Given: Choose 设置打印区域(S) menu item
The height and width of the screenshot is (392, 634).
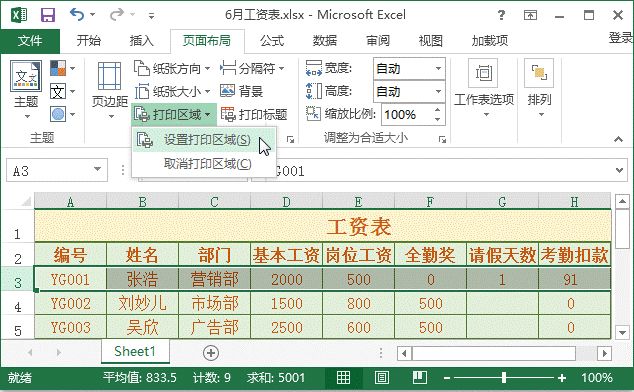Looking at the screenshot, I should (204, 140).
